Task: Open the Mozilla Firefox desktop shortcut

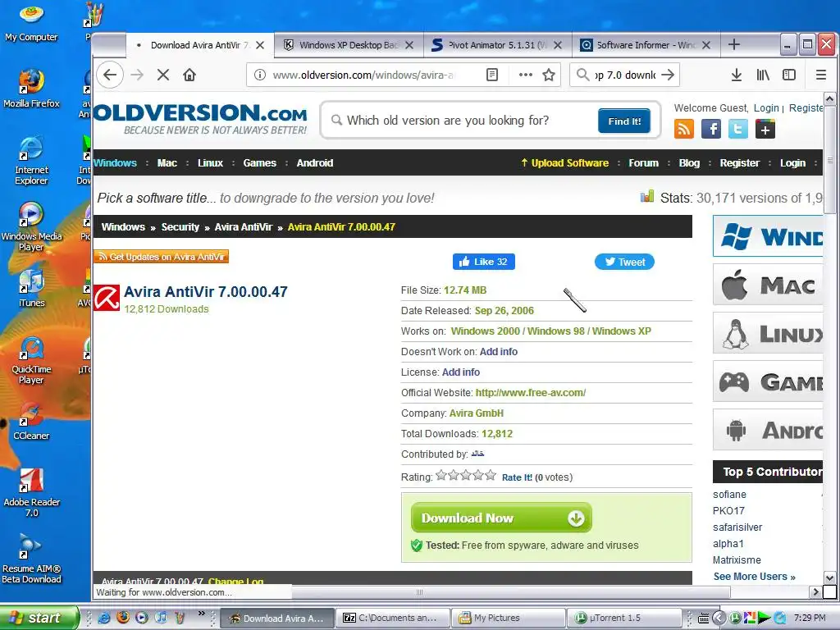Action: pos(31,89)
